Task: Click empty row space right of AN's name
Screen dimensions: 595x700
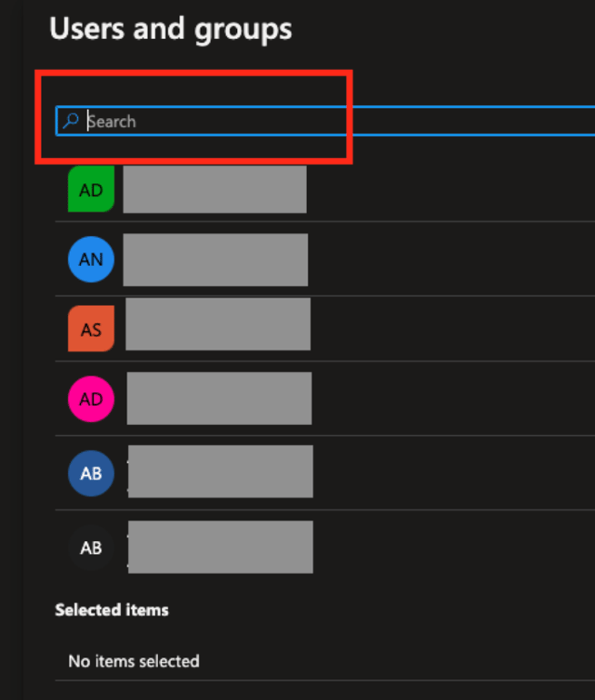Action: 454,260
